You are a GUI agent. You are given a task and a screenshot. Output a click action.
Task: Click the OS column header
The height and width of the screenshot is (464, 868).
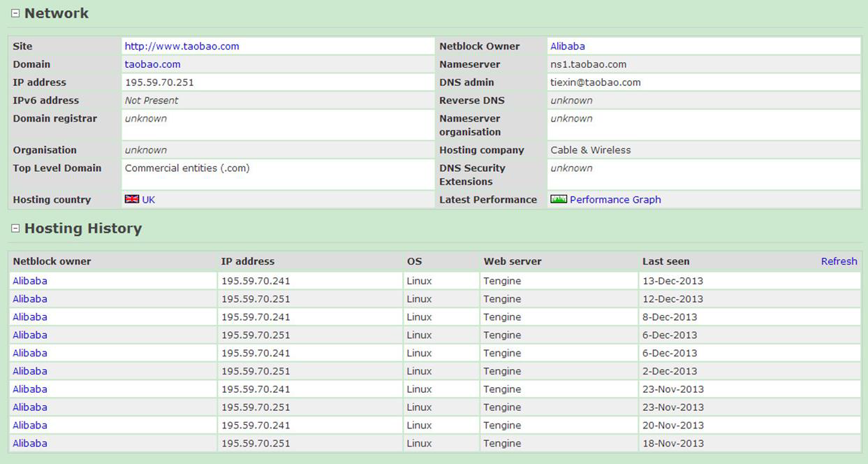tap(415, 261)
